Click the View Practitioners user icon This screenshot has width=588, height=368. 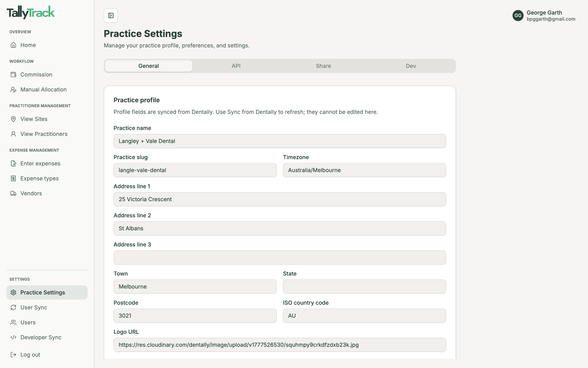point(13,134)
